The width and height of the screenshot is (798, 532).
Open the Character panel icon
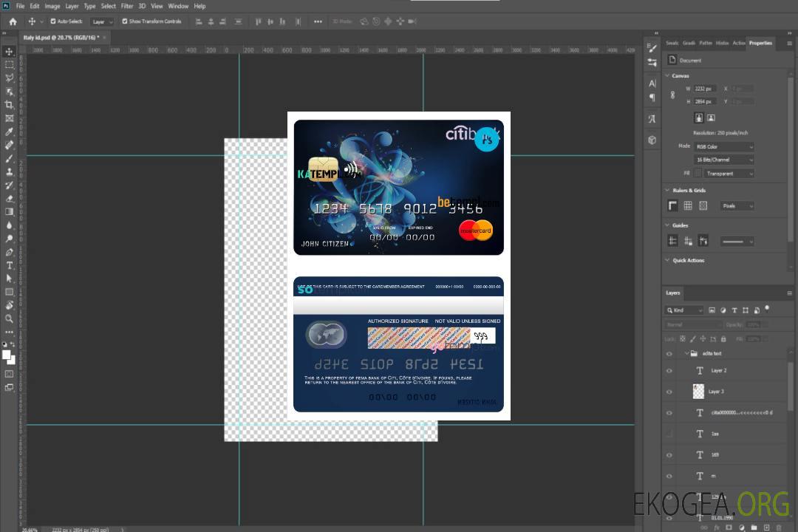click(652, 83)
